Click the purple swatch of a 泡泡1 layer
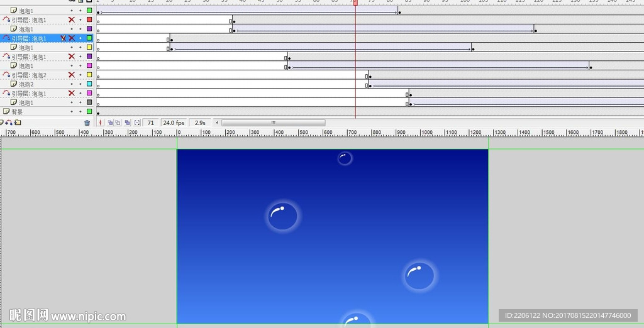The image size is (644, 328). [89, 29]
